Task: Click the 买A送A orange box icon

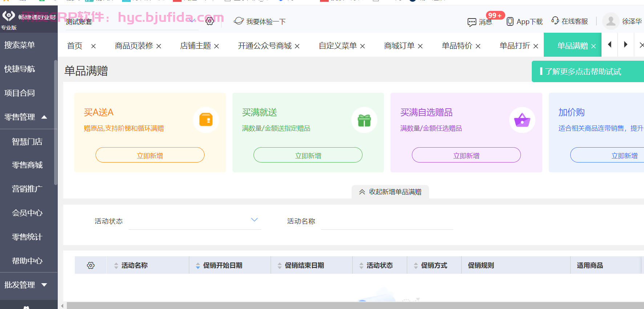Action: click(206, 120)
